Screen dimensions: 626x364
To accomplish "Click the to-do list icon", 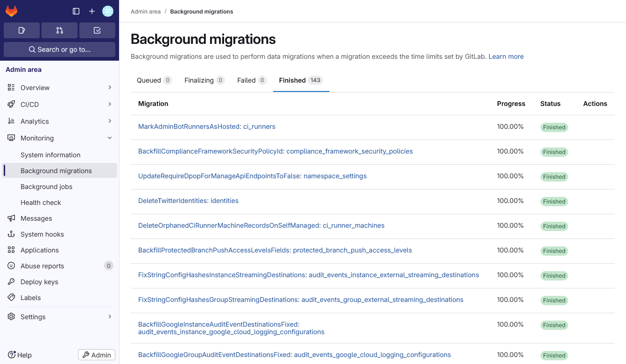I will 97,30.
